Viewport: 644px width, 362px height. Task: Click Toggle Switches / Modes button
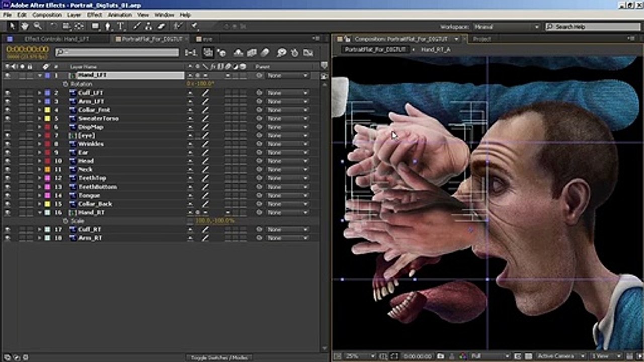click(219, 357)
